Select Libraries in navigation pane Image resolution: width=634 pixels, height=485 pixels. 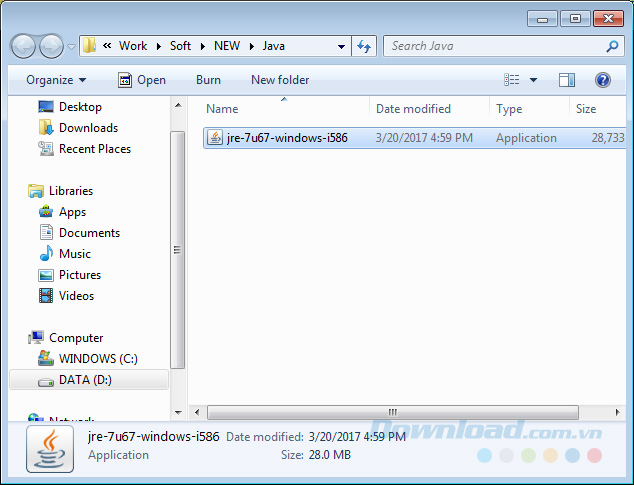click(x=71, y=191)
